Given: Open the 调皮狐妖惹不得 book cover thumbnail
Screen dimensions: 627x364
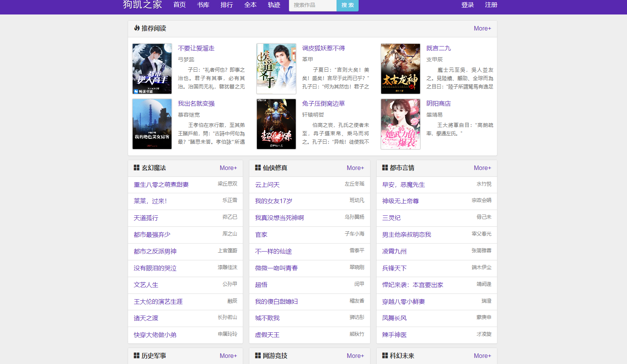Looking at the screenshot, I should (x=276, y=69).
